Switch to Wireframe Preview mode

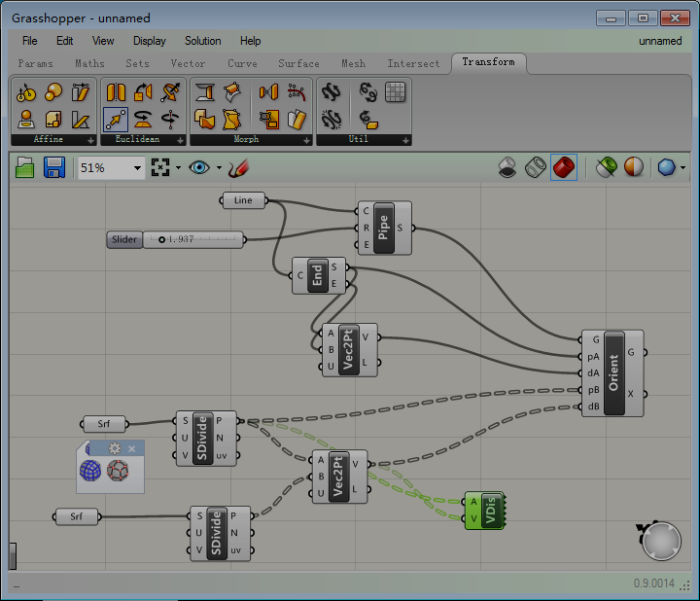pos(536,167)
